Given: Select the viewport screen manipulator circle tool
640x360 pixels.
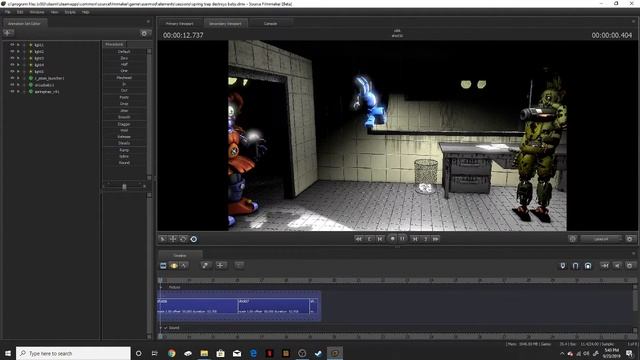Looking at the screenshot, I should [193, 239].
